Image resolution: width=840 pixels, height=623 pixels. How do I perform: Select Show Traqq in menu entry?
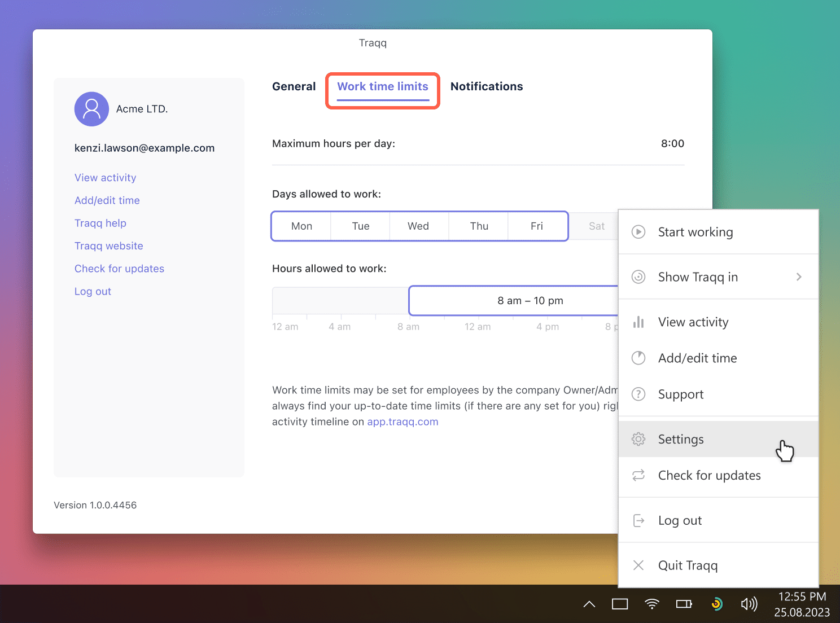[719, 277]
